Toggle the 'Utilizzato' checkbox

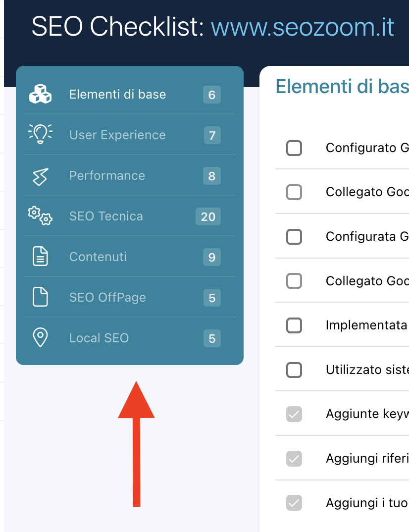pyautogui.click(x=294, y=370)
